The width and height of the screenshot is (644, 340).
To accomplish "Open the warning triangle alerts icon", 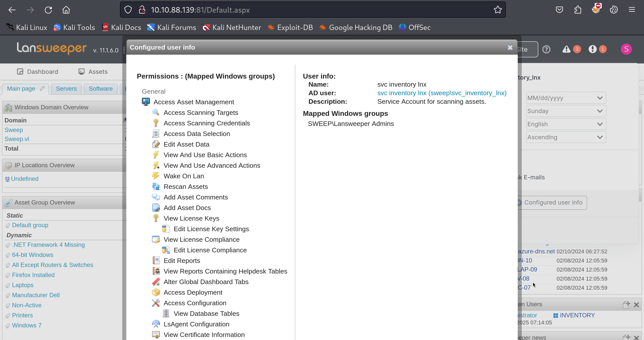I will pos(566,49).
